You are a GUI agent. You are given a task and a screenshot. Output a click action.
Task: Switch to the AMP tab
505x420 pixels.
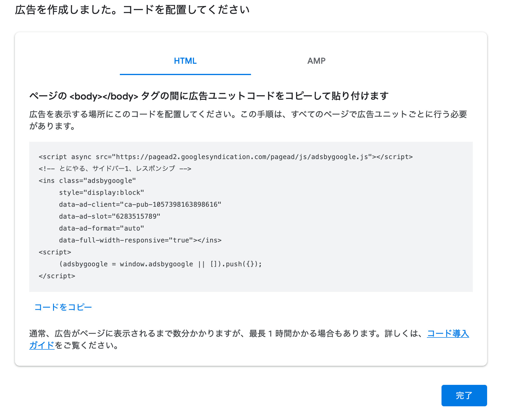click(316, 61)
